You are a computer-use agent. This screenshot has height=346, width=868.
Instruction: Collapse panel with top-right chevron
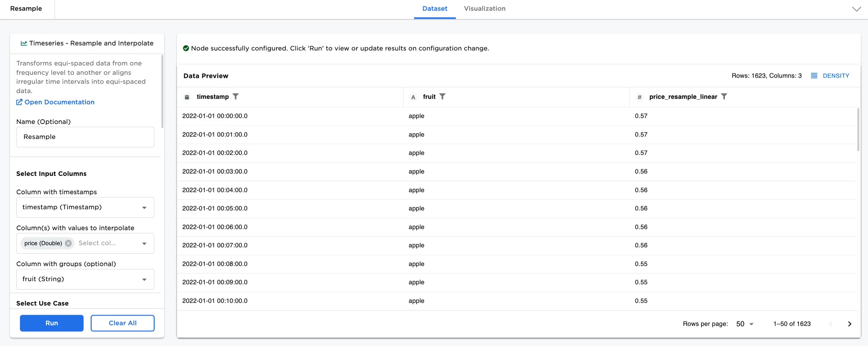pos(856,9)
